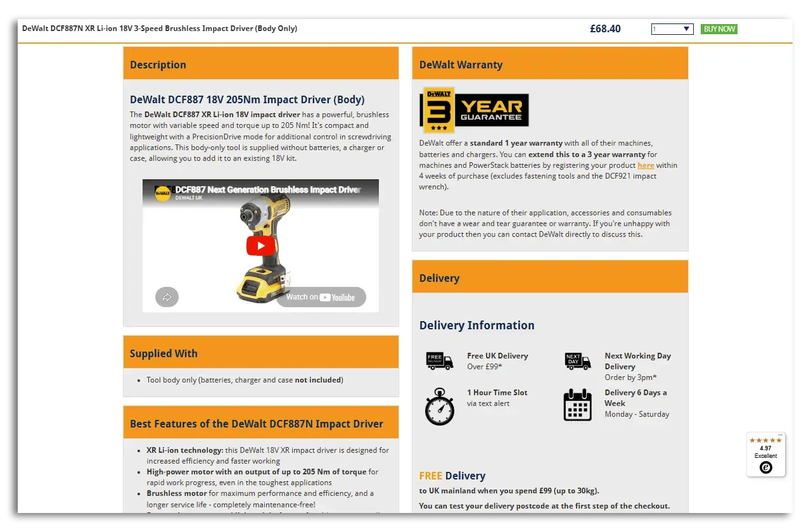The height and width of the screenshot is (532, 811).
Task: Open Watch on YouTube button
Action: pyautogui.click(x=321, y=297)
